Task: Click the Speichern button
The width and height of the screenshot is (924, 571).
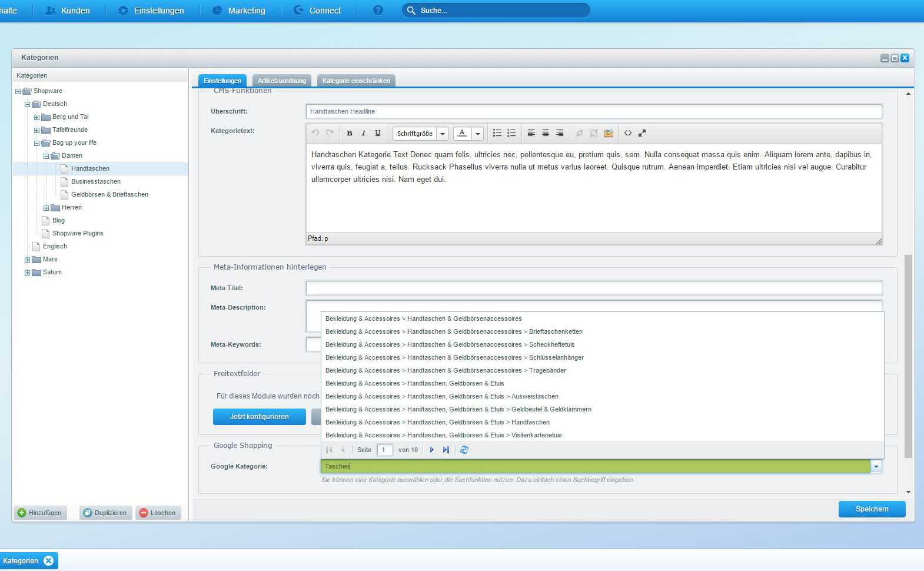Action: (x=872, y=509)
